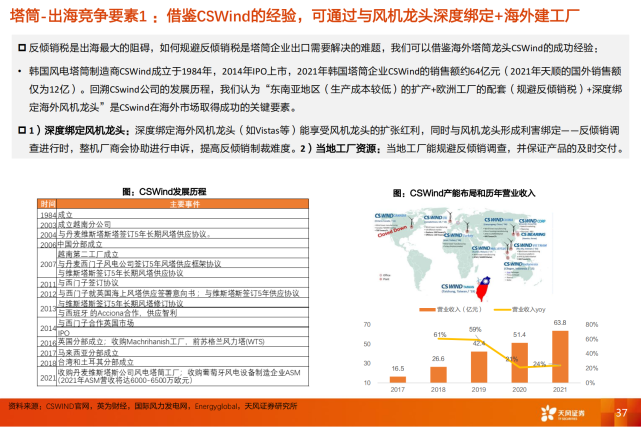The image size is (641, 427).
Task: Click the 59% yoy data label
Action: click(x=475, y=329)
